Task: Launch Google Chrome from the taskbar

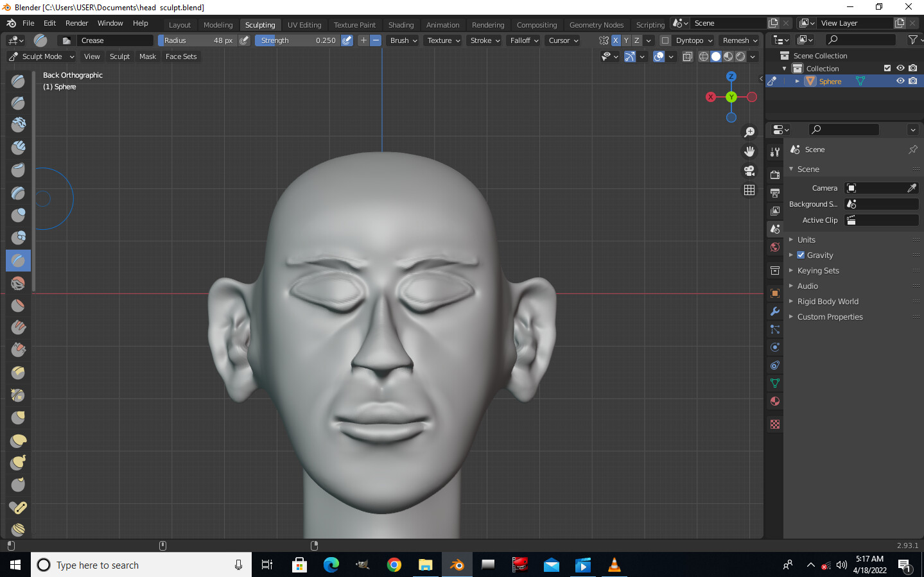Action: pyautogui.click(x=394, y=565)
